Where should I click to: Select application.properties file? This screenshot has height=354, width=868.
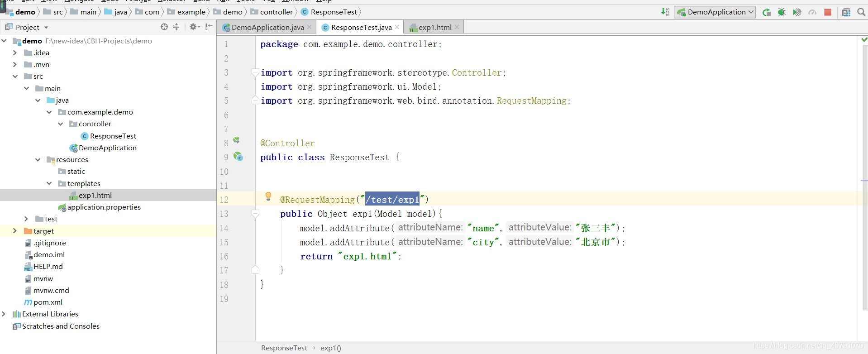coord(99,207)
